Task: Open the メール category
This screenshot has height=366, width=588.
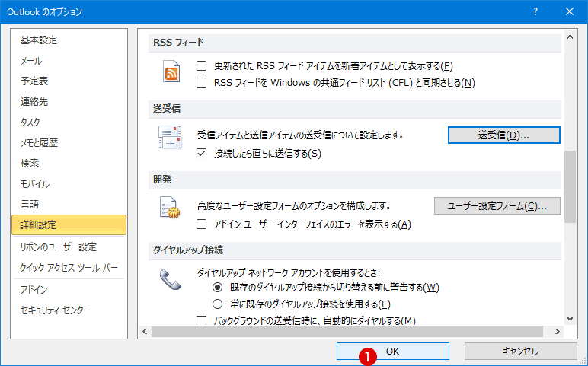Action: [x=69, y=61]
